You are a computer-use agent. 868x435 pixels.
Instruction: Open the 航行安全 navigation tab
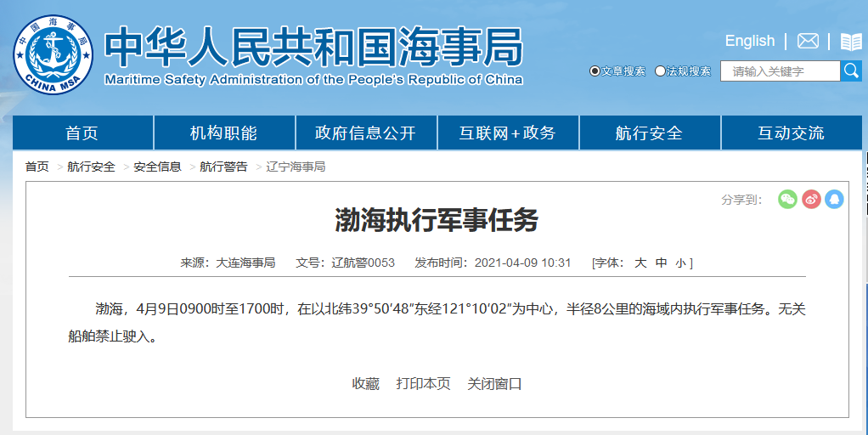pyautogui.click(x=649, y=133)
